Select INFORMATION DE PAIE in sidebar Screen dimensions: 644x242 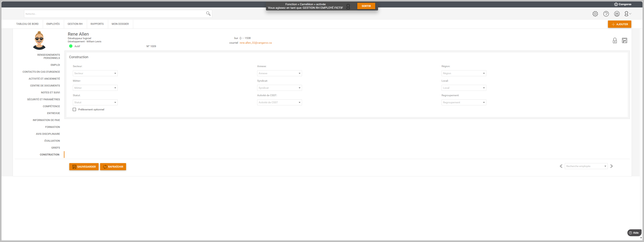(46, 120)
